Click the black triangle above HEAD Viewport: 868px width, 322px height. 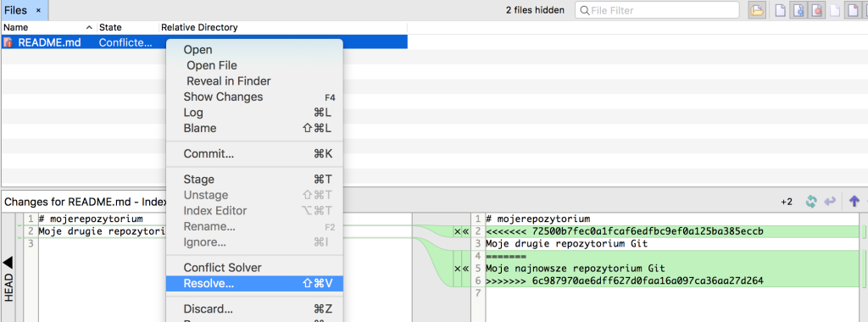click(8, 262)
